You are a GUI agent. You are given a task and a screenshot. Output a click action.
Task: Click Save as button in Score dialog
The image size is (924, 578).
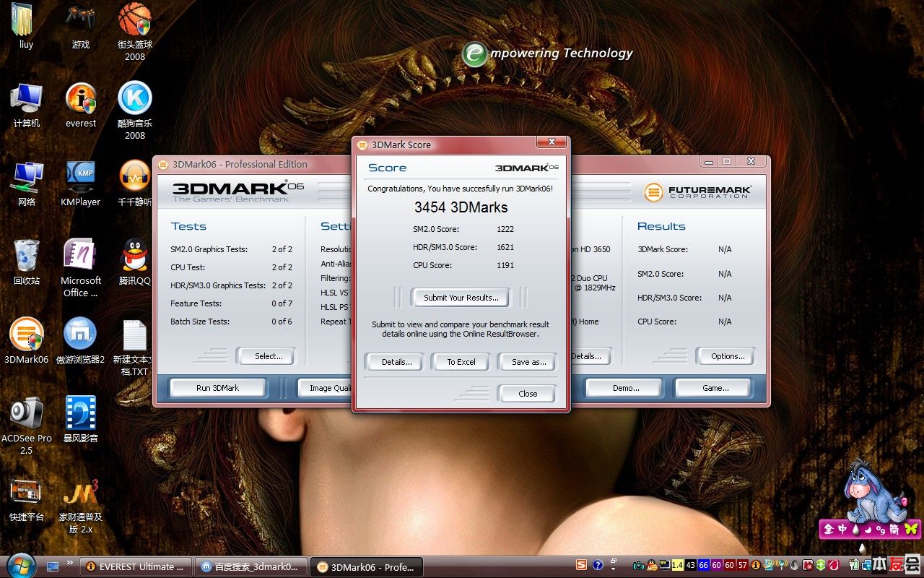[x=528, y=362]
